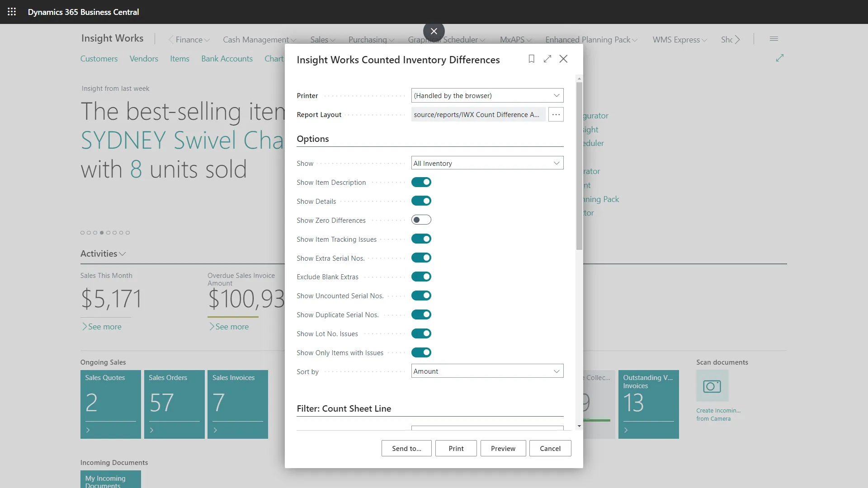
Task: Open the Sales Orders tile
Action: point(174,404)
